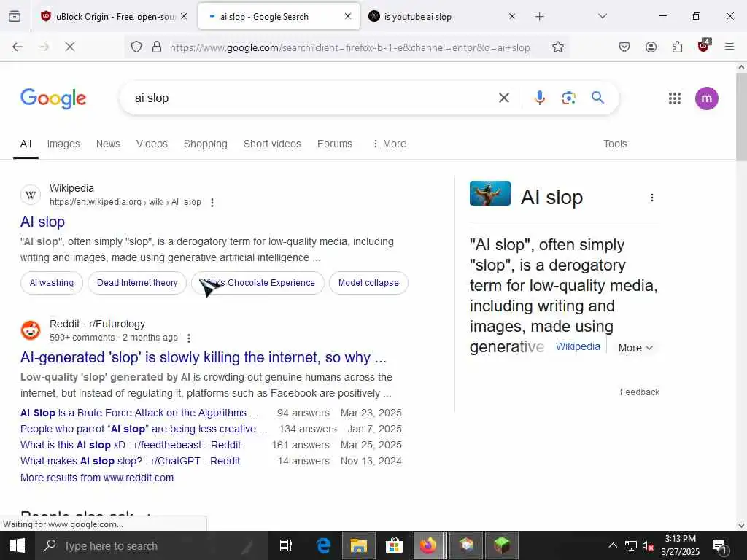Open Save to Pocket icon
Viewport: 747px width, 560px height.
pyautogui.click(x=624, y=47)
